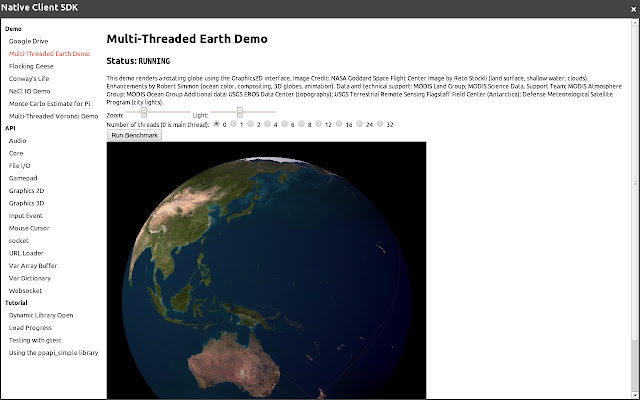Open the Flocking Geese demo
This screenshot has width=640, height=400.
click(x=31, y=66)
